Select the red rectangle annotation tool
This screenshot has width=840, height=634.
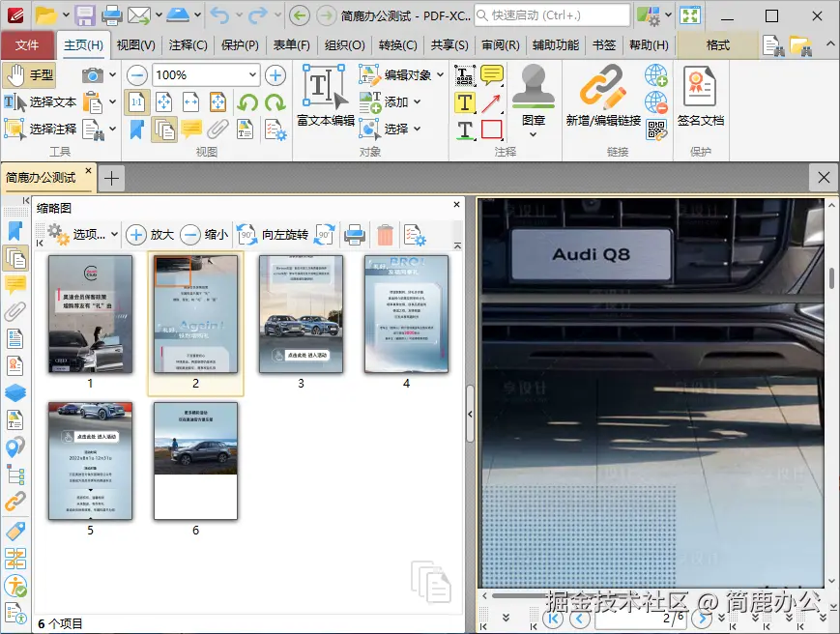pos(492,130)
